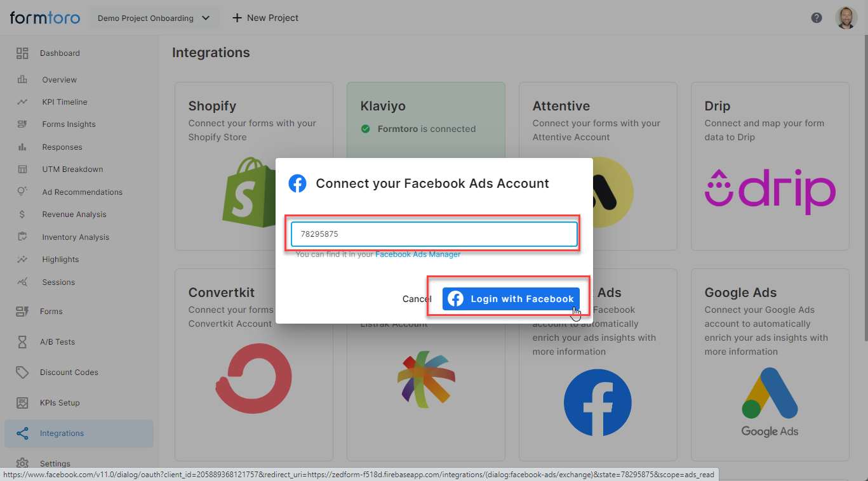868x481 pixels.
Task: Click Cancel in the Facebook dialog
Action: (x=417, y=299)
